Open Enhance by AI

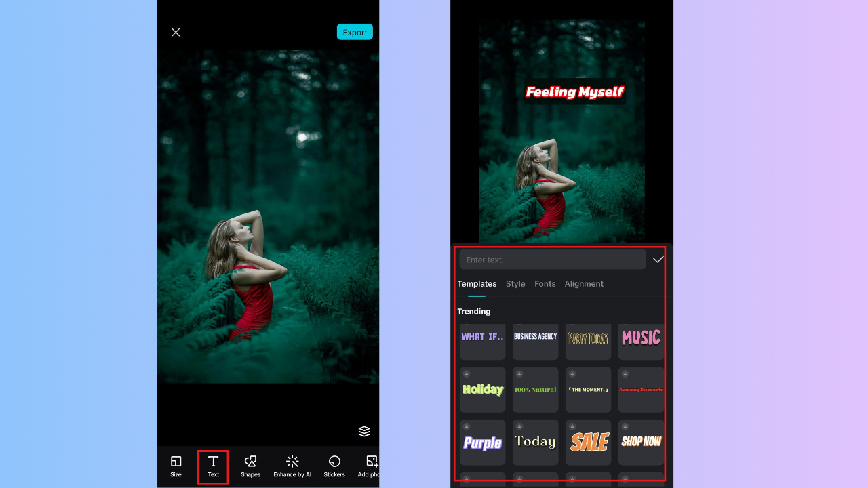tap(292, 466)
